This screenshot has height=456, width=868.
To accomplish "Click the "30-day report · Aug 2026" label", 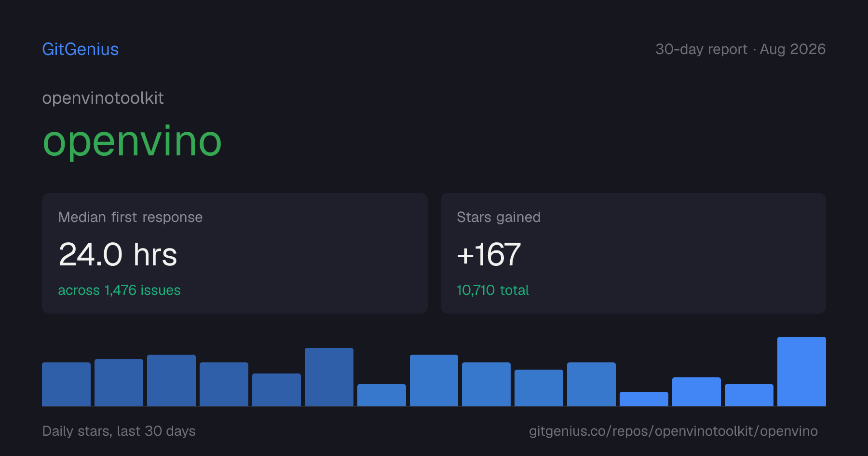I will pos(741,49).
